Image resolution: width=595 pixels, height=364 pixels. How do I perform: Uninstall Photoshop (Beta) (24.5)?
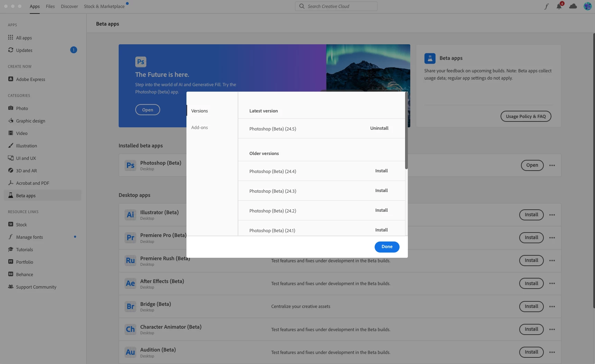click(x=379, y=128)
